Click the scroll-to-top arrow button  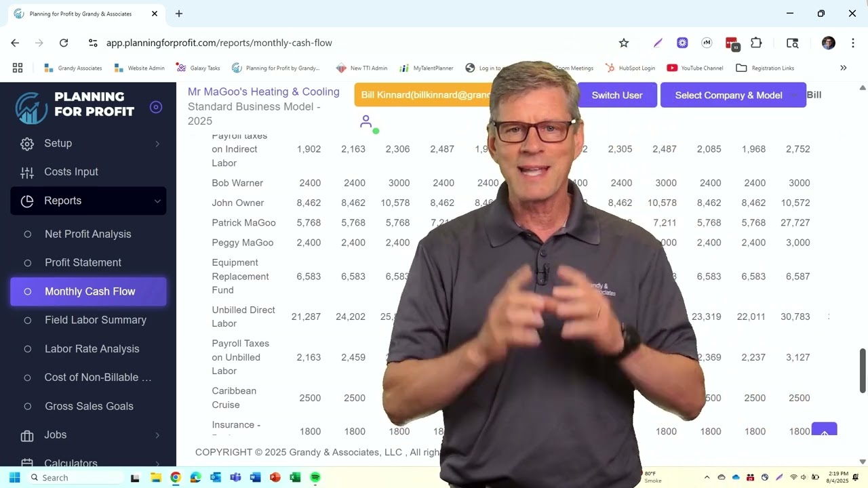tap(824, 430)
